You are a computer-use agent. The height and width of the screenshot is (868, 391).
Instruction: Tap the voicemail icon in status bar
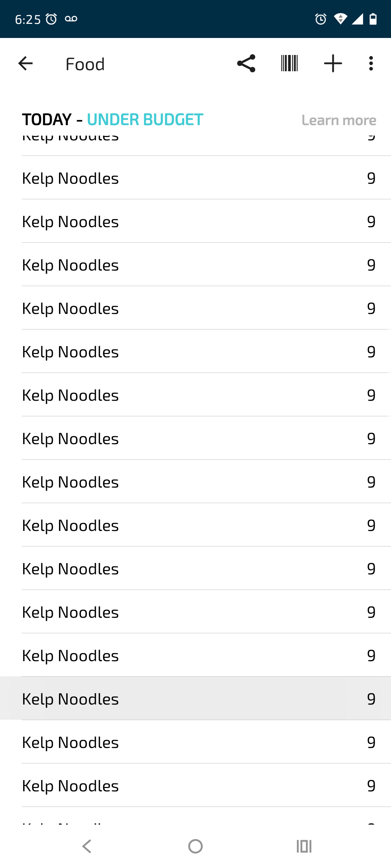click(71, 19)
